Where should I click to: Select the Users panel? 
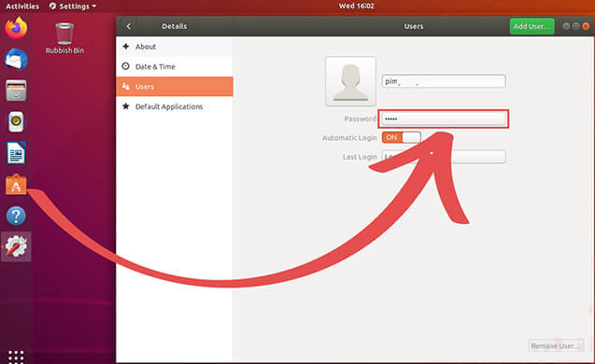175,87
